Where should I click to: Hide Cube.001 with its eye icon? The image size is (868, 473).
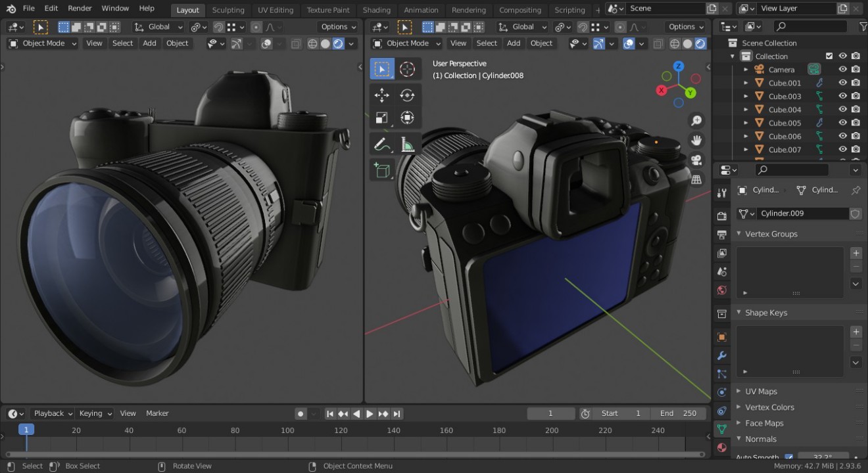point(842,83)
